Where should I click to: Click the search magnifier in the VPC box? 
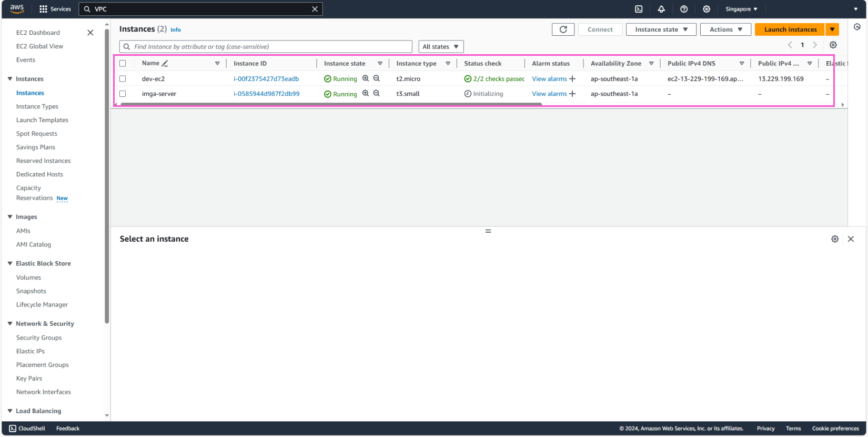tap(87, 9)
